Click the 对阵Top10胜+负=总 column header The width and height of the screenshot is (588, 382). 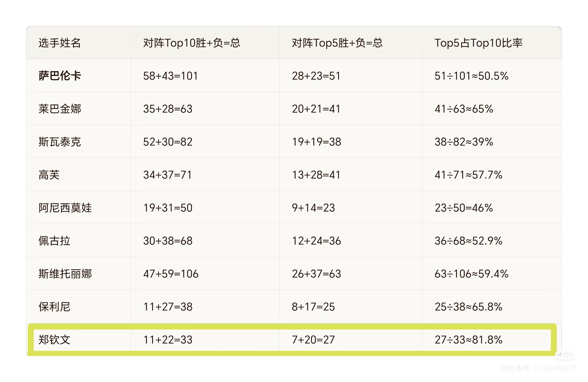coord(192,43)
